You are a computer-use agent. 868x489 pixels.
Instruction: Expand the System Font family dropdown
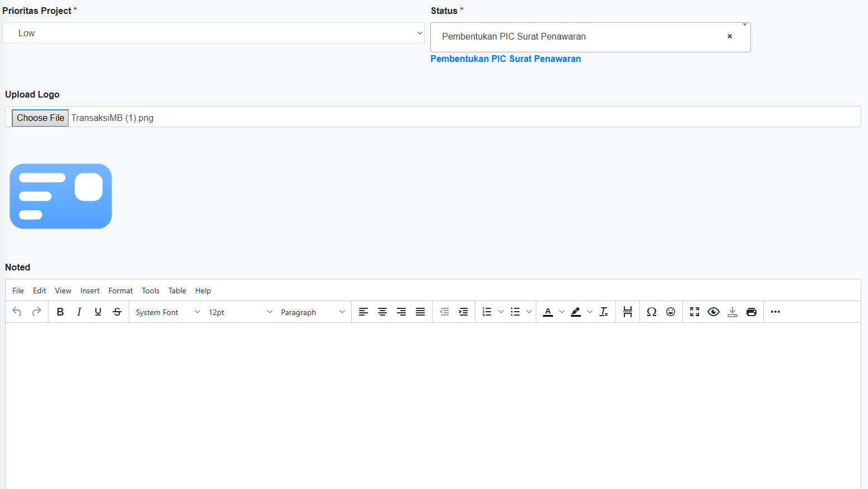click(167, 312)
